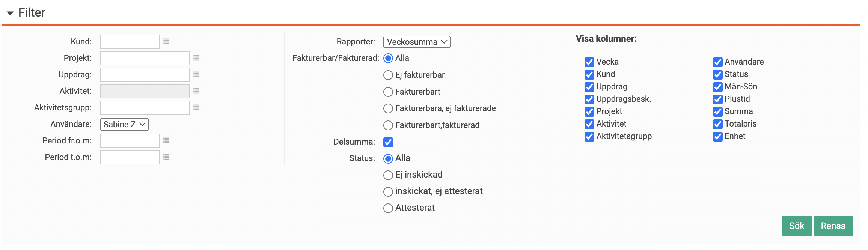Screen dimensions: 868x250
Task: Open the list picker icon beside Aktivitetsgrupp
Action: (196, 107)
